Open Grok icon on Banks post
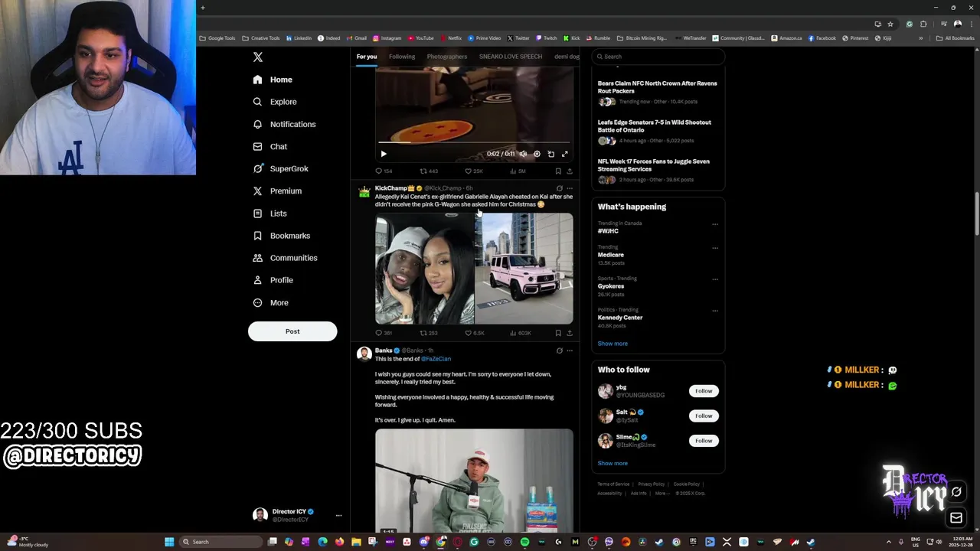Viewport: 980px width, 551px height. [559, 350]
